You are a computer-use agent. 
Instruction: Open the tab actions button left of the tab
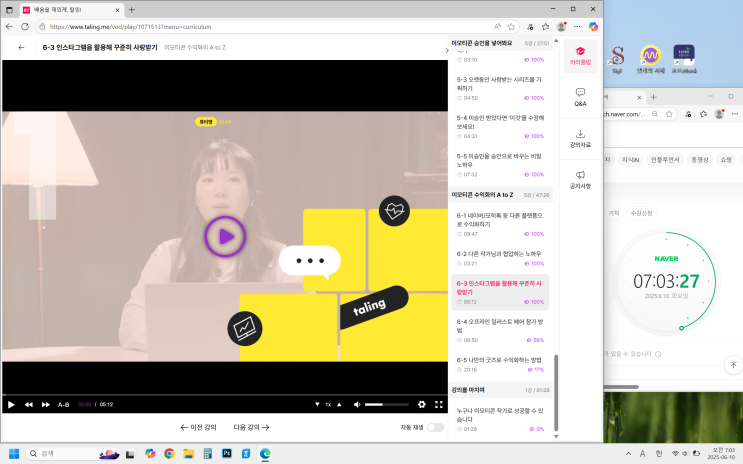[9, 10]
